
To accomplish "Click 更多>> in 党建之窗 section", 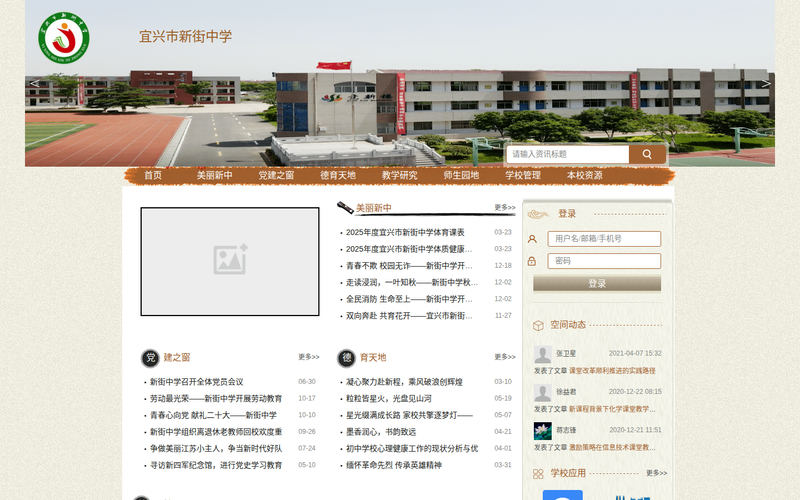I will (x=309, y=357).
